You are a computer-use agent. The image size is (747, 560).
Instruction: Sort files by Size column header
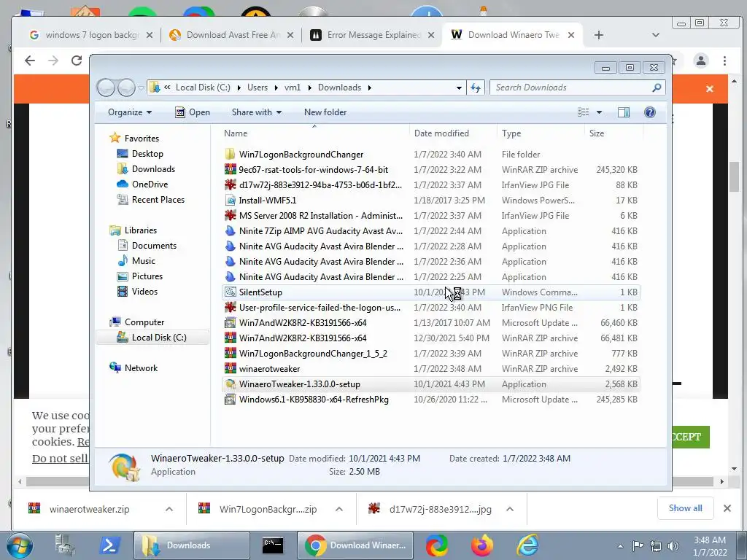click(x=614, y=133)
